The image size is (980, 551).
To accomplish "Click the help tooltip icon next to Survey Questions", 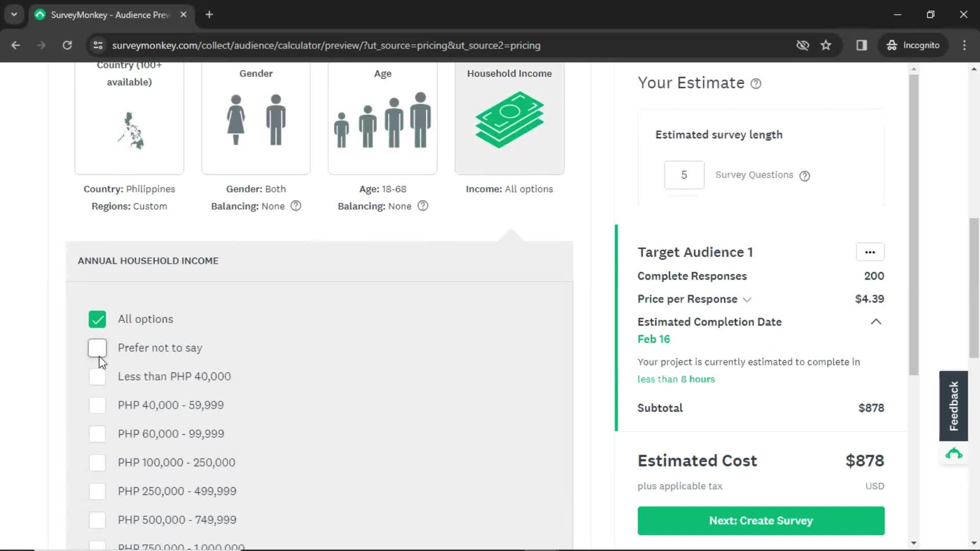I will coord(804,176).
